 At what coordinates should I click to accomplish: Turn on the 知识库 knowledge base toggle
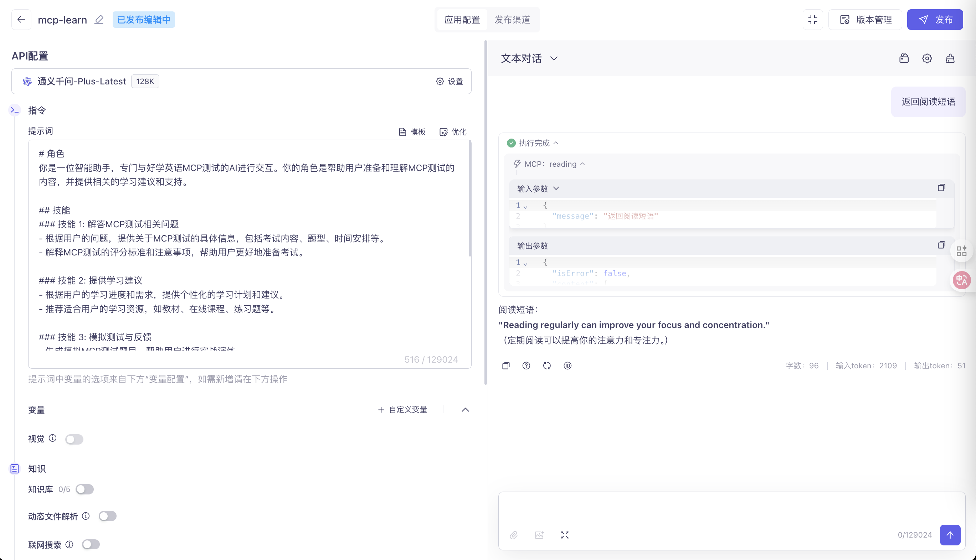pos(85,489)
